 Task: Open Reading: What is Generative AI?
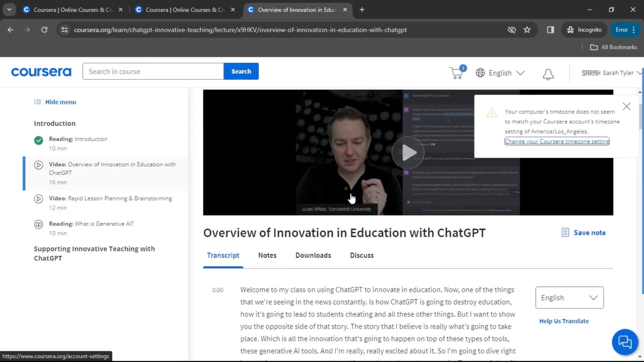106,228
